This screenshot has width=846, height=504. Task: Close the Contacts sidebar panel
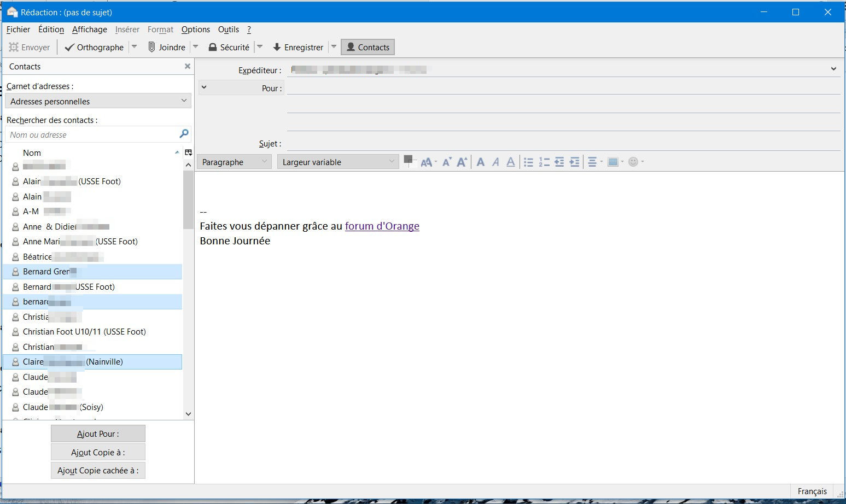(188, 66)
